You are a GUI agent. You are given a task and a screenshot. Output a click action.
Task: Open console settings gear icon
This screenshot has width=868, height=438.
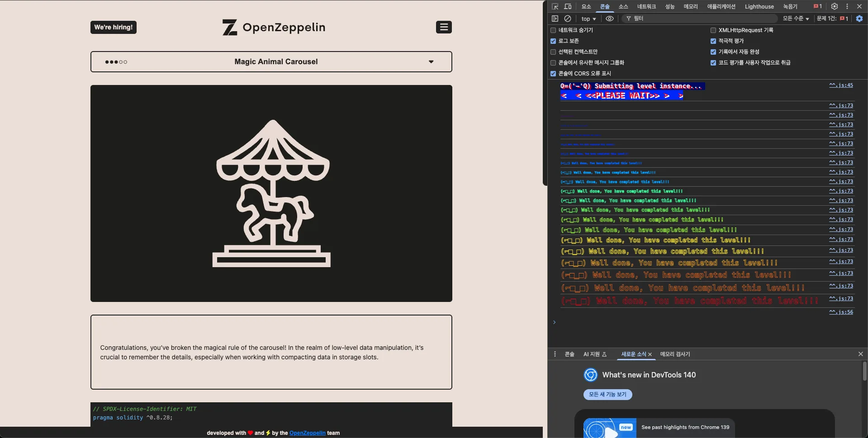859,19
